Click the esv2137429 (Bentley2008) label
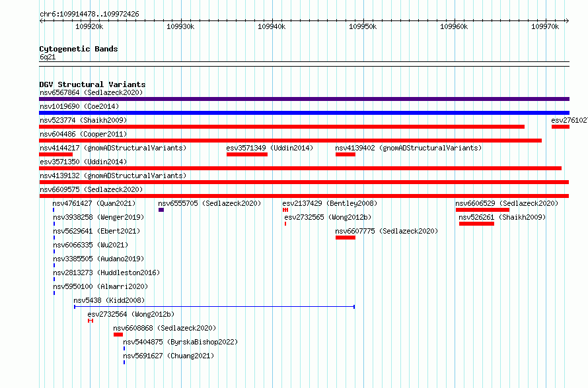This screenshot has height=388, width=588. pos(330,203)
